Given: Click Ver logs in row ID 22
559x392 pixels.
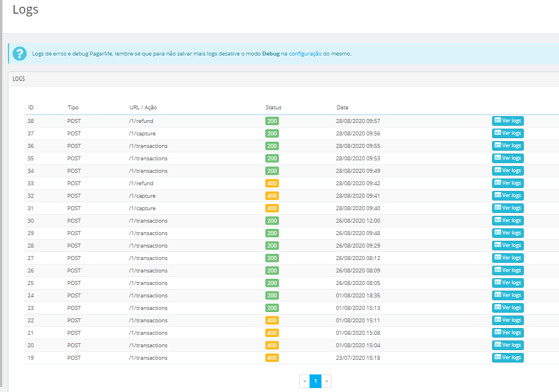Looking at the screenshot, I should pos(507,321).
